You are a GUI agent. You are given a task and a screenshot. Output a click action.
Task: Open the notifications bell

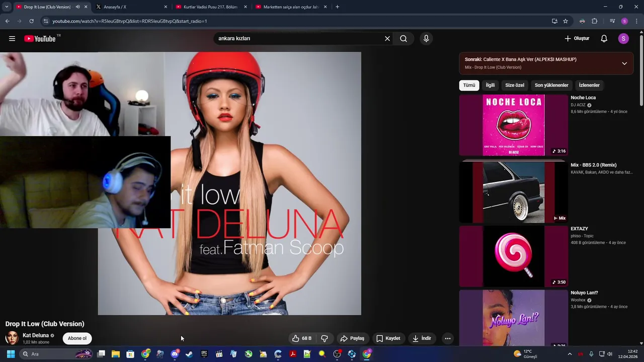tap(604, 39)
